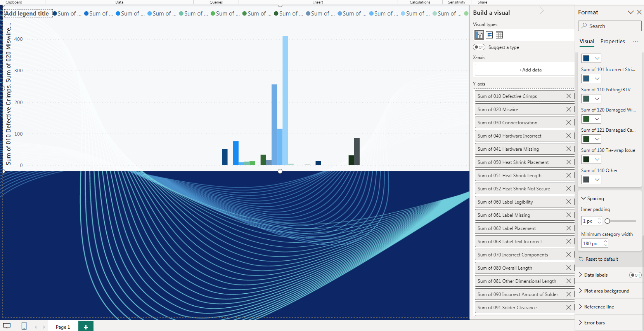644x331 pixels.
Task: Click the Format pane Search box
Action: pyautogui.click(x=610, y=26)
